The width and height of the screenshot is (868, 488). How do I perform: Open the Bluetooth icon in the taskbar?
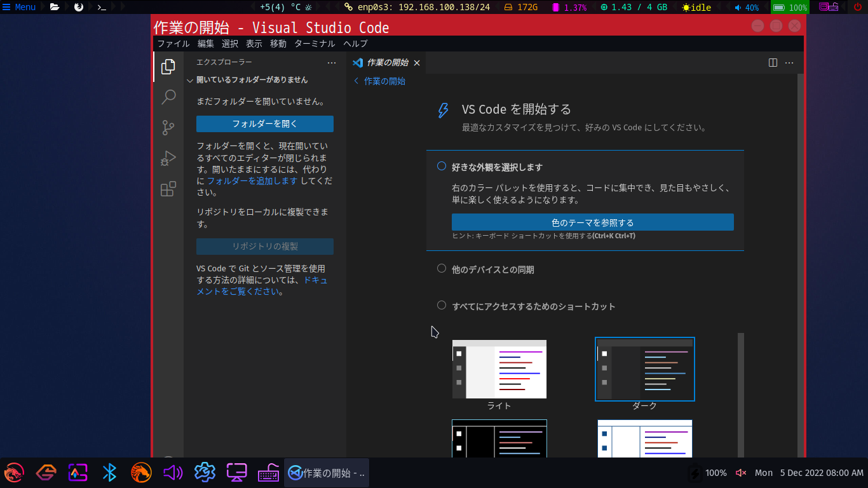[x=109, y=473]
